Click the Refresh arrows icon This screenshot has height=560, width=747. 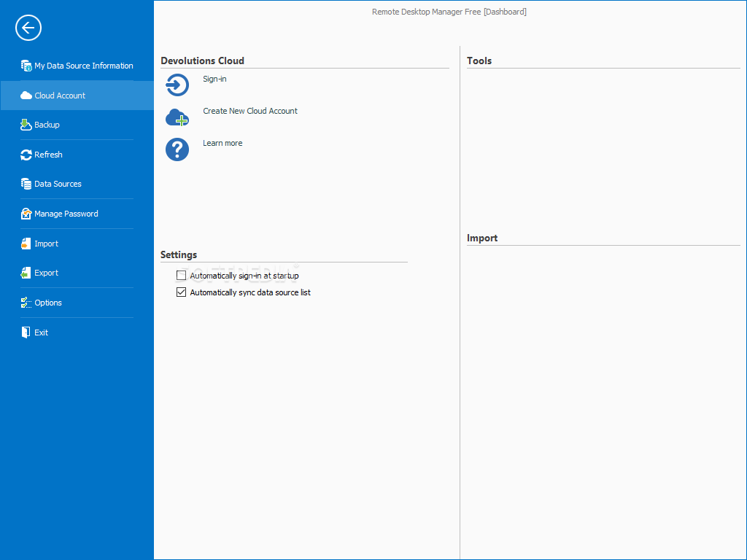(x=26, y=155)
